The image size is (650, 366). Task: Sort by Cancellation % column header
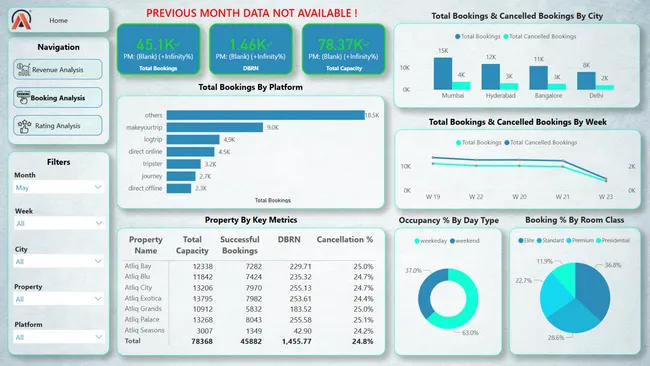point(344,240)
